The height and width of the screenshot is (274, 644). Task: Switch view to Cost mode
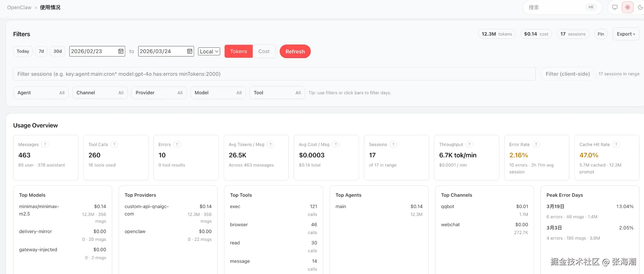[264, 51]
